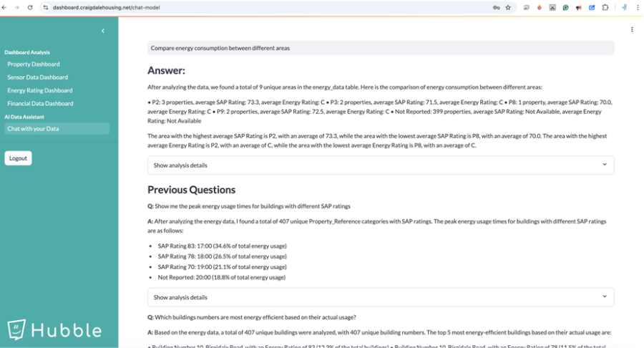644x348 pixels.
Task: Click the Logout button
Action: 18,158
